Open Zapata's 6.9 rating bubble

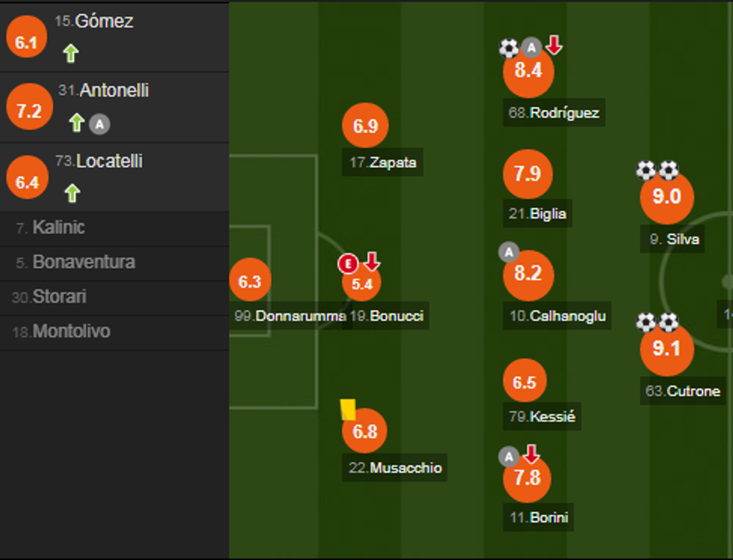(x=365, y=126)
